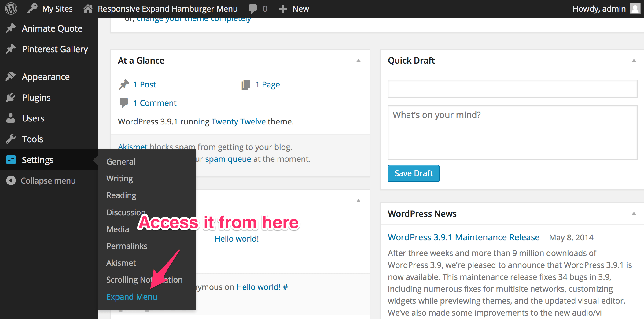Open the comments bubble icon in admin bar

(x=253, y=9)
